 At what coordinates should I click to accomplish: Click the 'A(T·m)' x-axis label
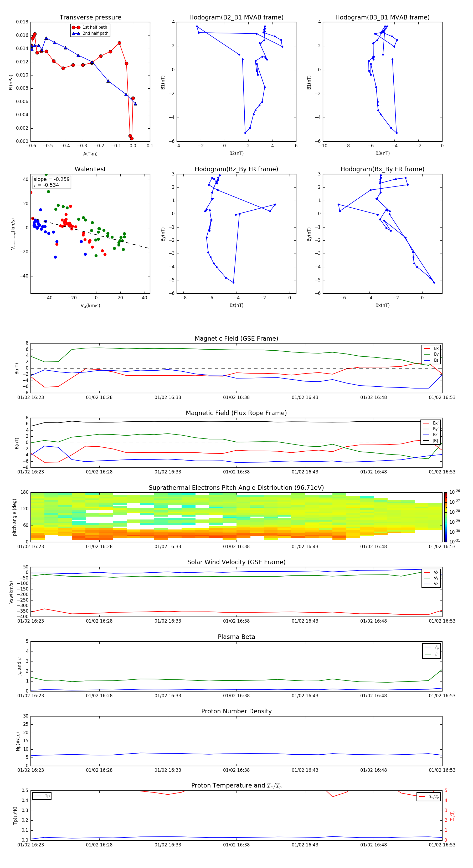click(x=90, y=154)
